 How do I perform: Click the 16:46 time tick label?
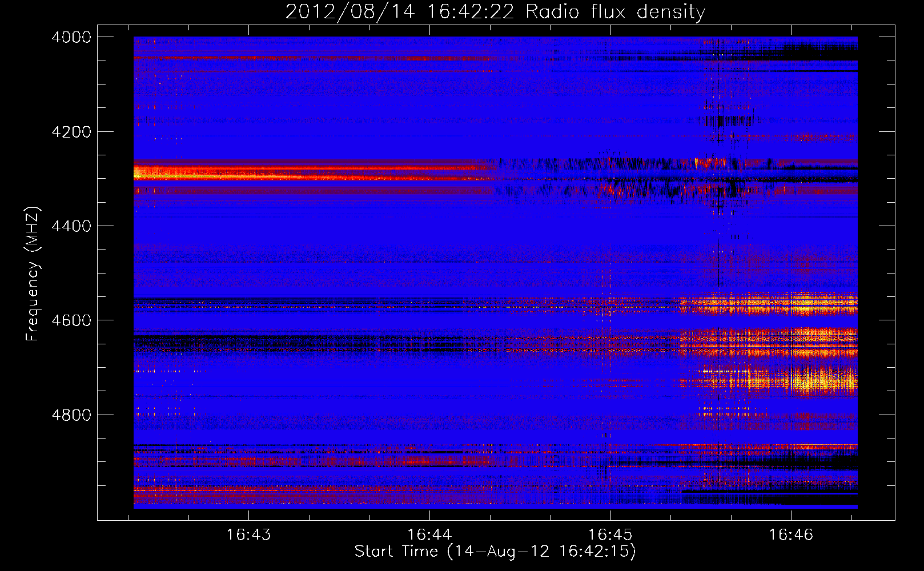790,535
